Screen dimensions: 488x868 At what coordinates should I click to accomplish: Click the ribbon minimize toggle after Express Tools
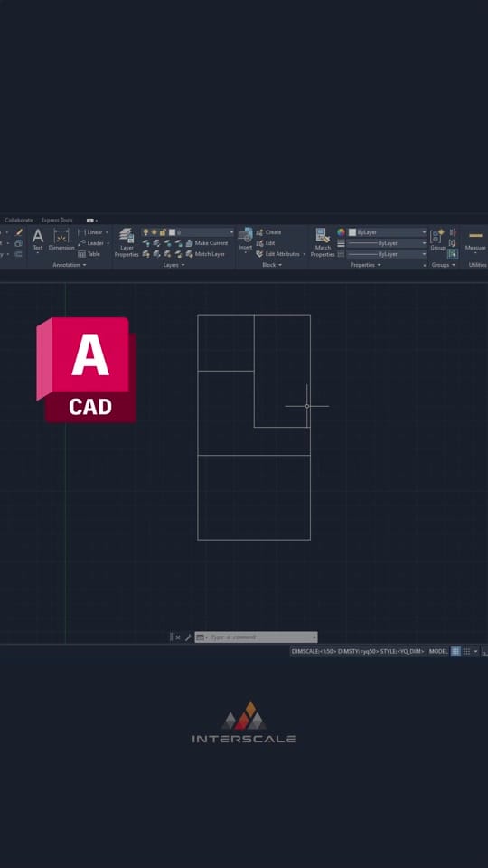point(91,221)
